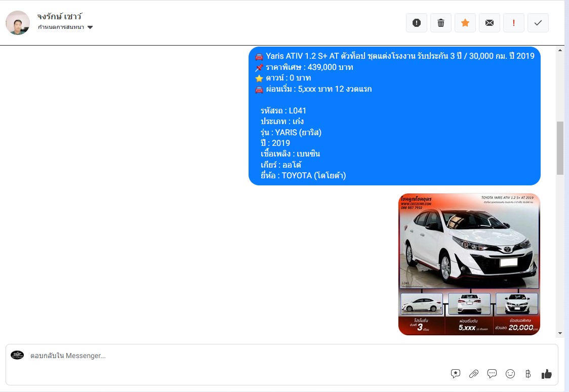Mark conversation done with checkmark icon

[538, 23]
